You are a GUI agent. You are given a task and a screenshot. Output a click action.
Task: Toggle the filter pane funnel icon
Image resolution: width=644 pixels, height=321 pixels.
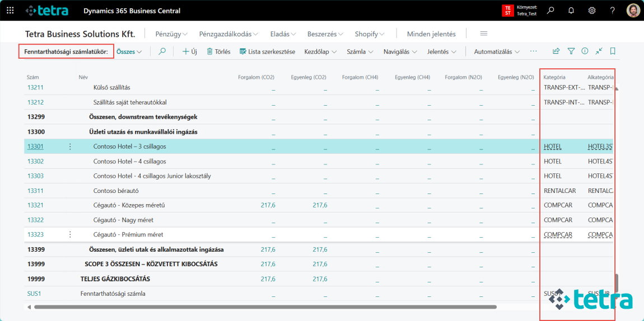pos(571,51)
